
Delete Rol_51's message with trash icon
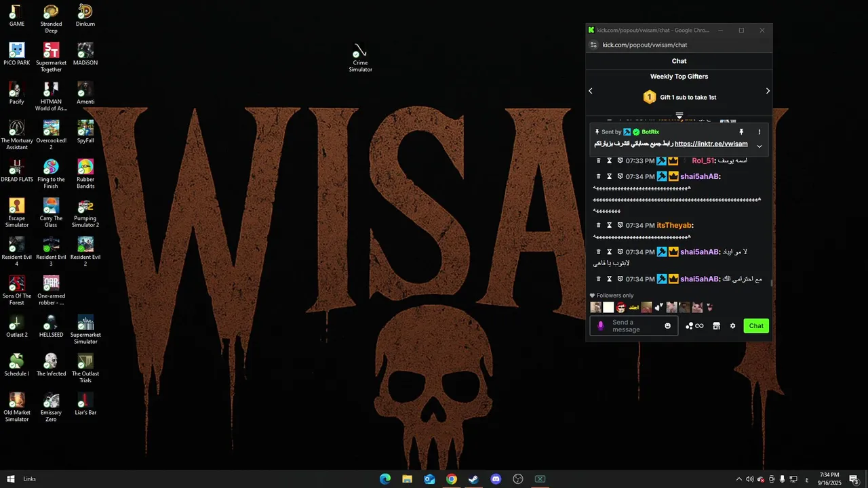tap(598, 161)
